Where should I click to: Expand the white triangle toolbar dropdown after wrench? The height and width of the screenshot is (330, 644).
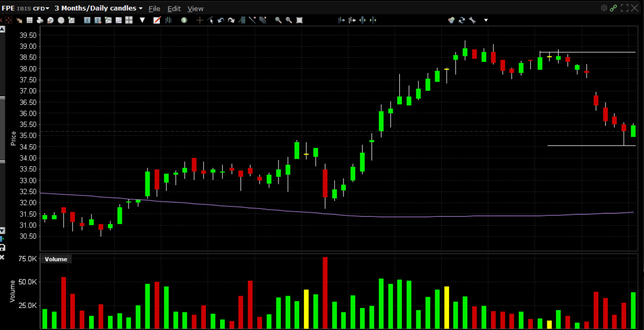click(486, 20)
